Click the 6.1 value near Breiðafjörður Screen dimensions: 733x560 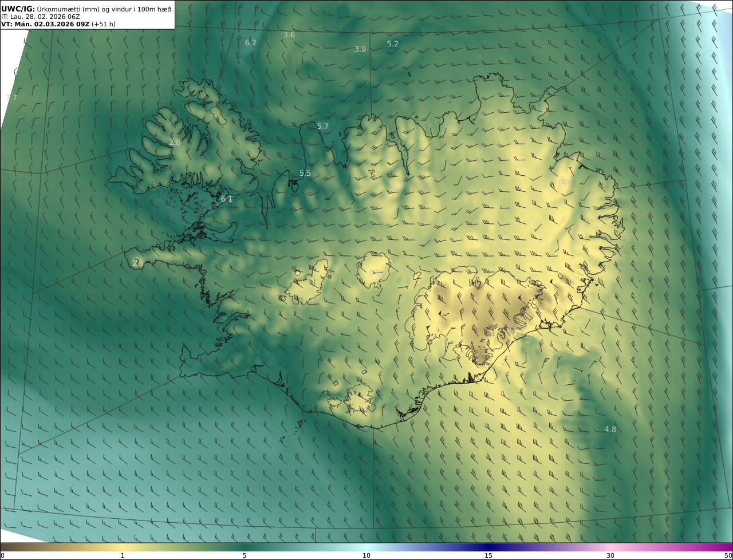(x=227, y=199)
